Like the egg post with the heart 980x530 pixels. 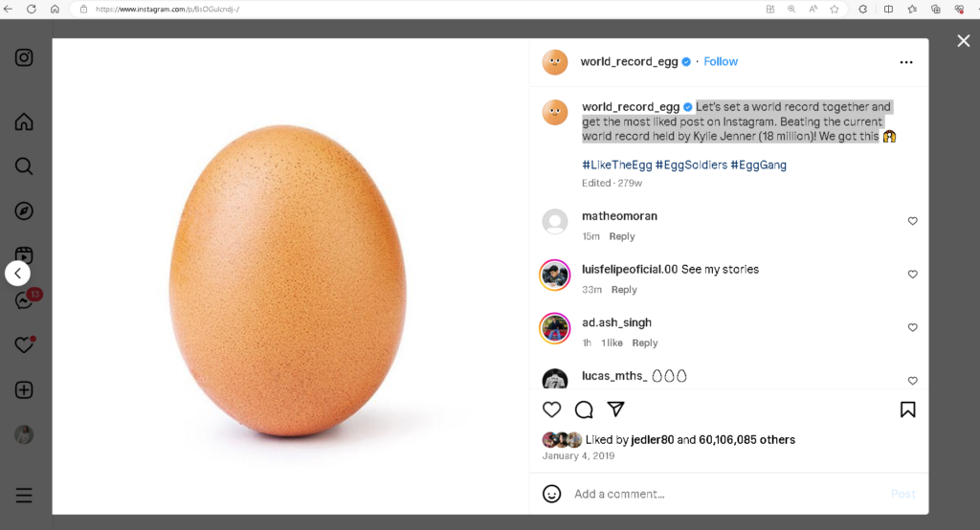pyautogui.click(x=552, y=409)
